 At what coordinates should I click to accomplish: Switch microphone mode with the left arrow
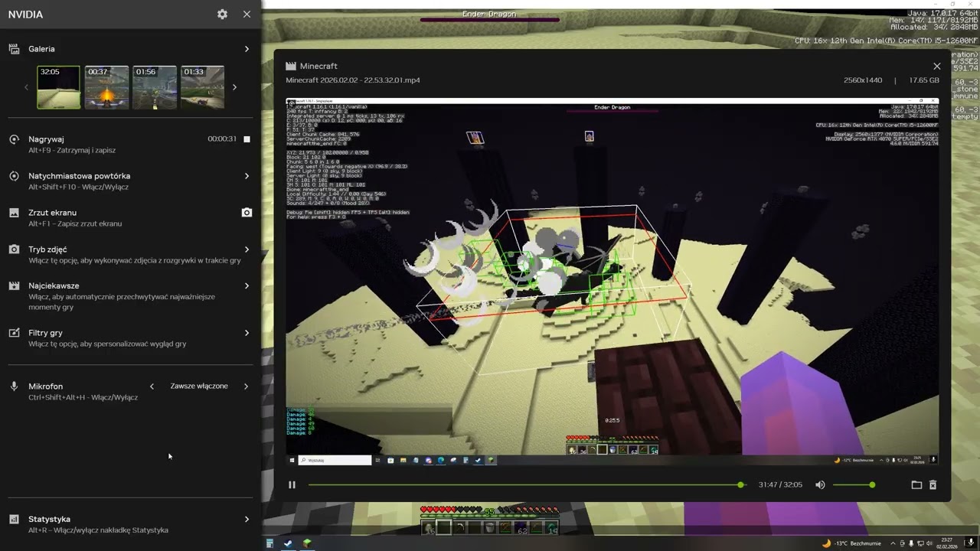(152, 386)
